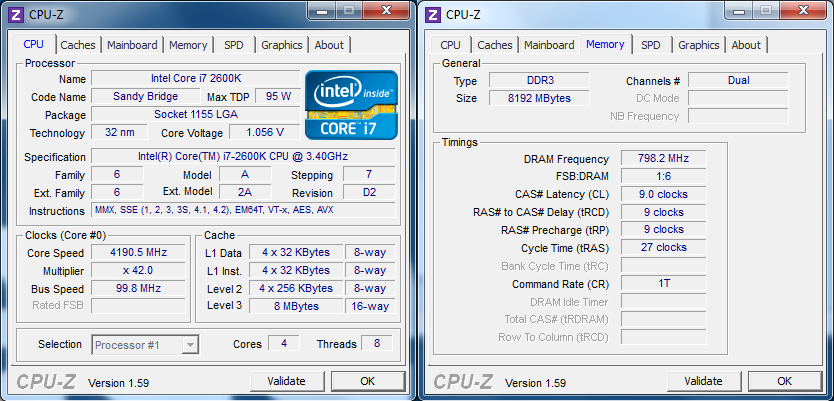Click the Intel Core i7 logo

click(x=351, y=104)
